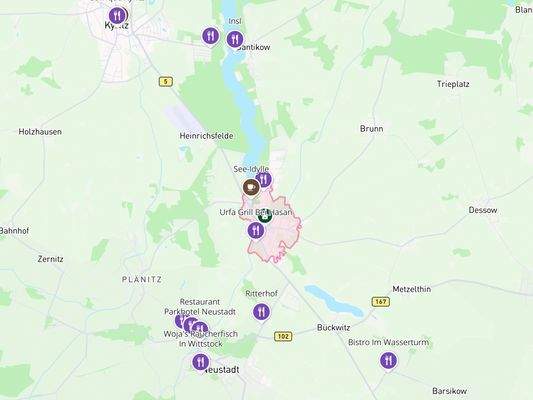Select the Trieplatz place label
Image resolution: width=533 pixels, height=400 pixels.
coord(453,84)
